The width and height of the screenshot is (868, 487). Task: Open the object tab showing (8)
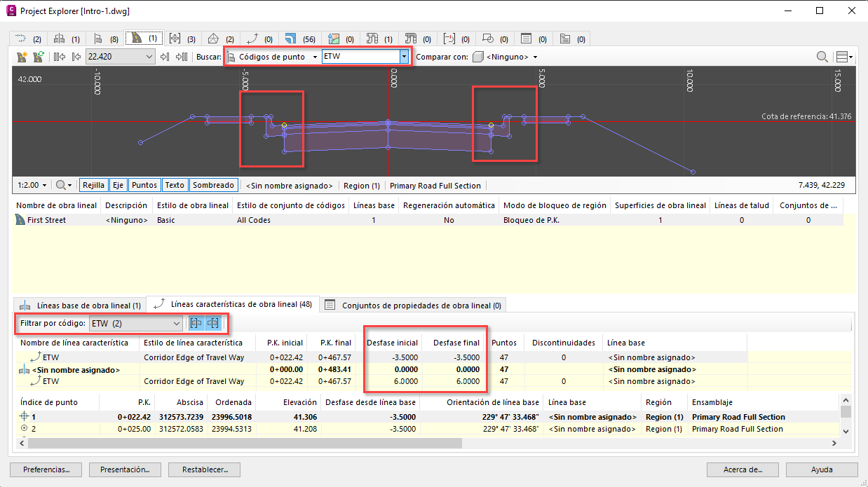[106, 39]
